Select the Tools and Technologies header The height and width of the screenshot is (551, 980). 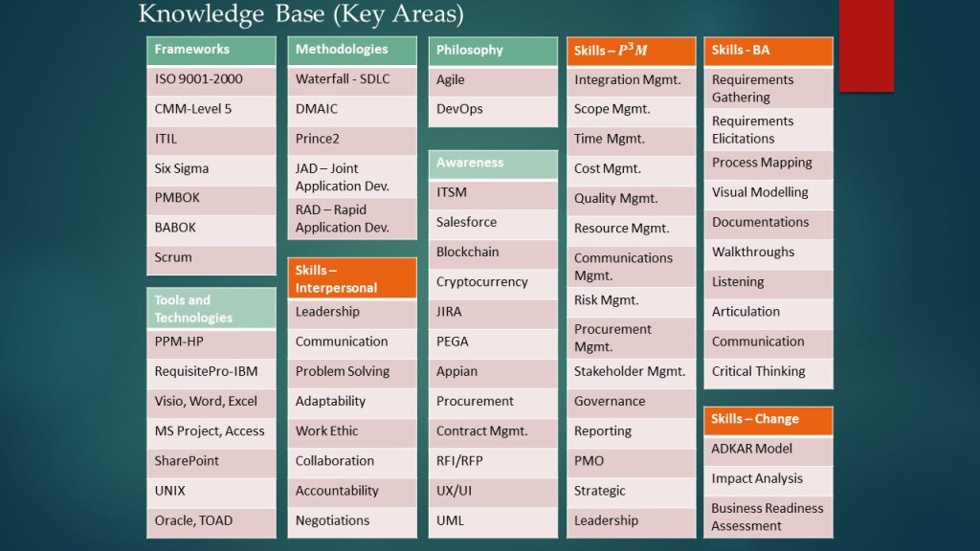211,308
